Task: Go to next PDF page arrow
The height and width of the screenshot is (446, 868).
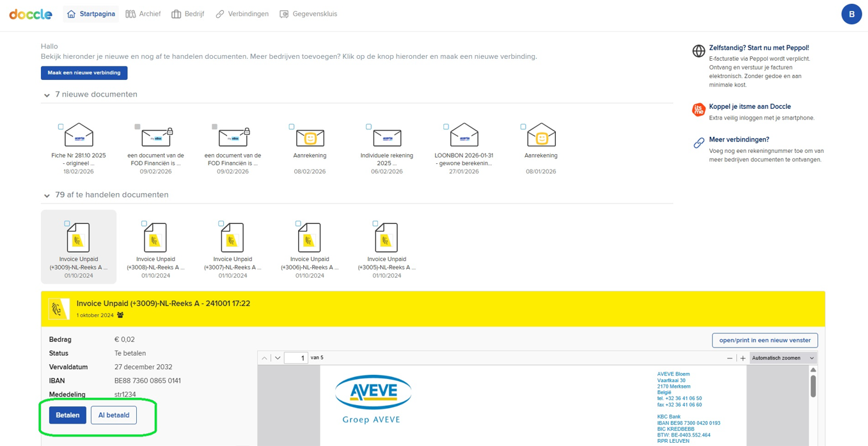Action: point(278,358)
